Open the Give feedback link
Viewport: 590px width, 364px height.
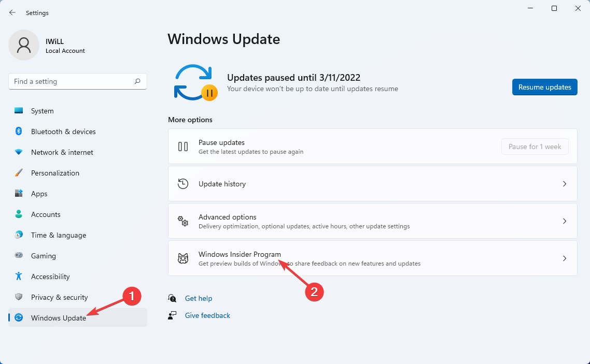click(x=207, y=315)
